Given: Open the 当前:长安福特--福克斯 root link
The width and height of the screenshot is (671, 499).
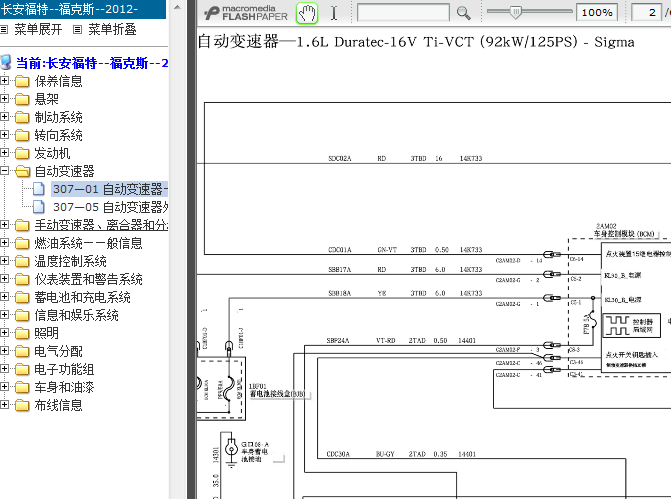Looking at the screenshot, I should [x=92, y=63].
